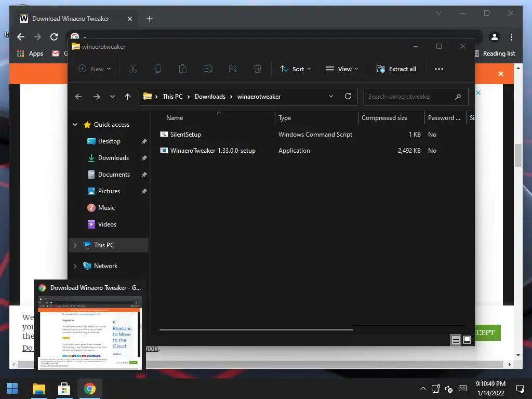Select the SilentSetup file
Viewport: 532px width, 399px height.
185,135
